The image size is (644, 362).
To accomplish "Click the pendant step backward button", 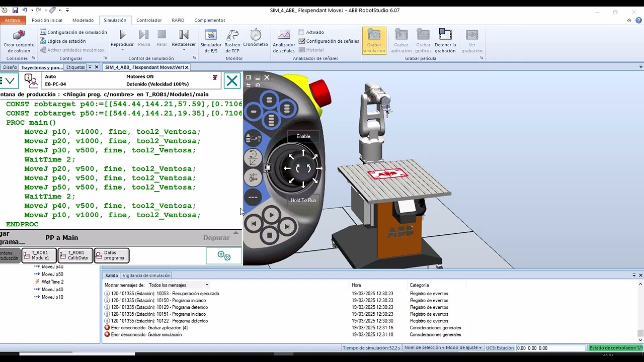I will tap(254, 223).
